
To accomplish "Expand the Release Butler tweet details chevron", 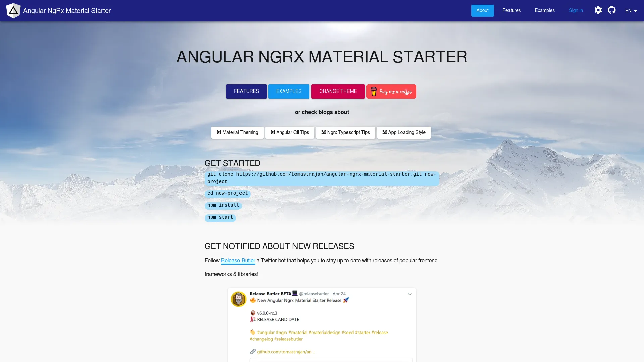I will point(409,294).
